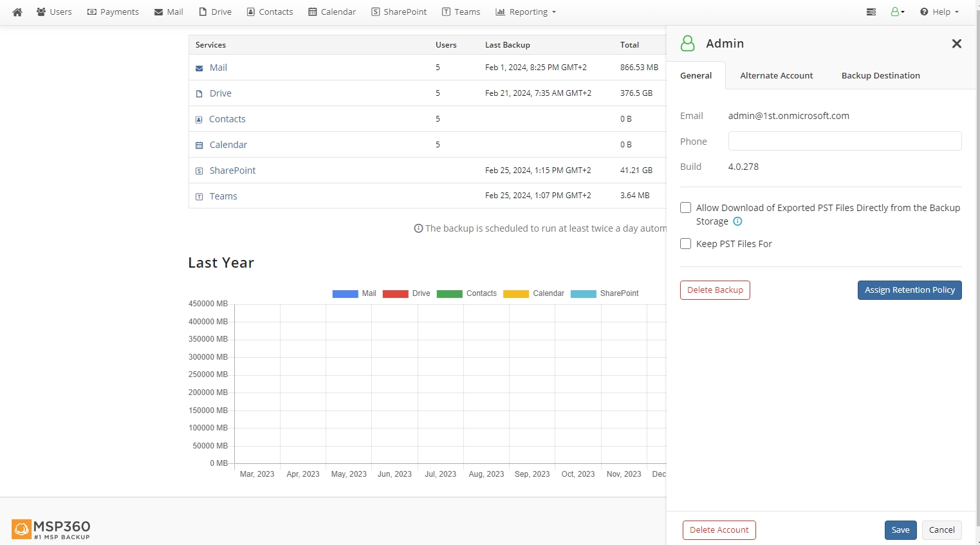
Task: Click into the Phone input field
Action: click(844, 142)
